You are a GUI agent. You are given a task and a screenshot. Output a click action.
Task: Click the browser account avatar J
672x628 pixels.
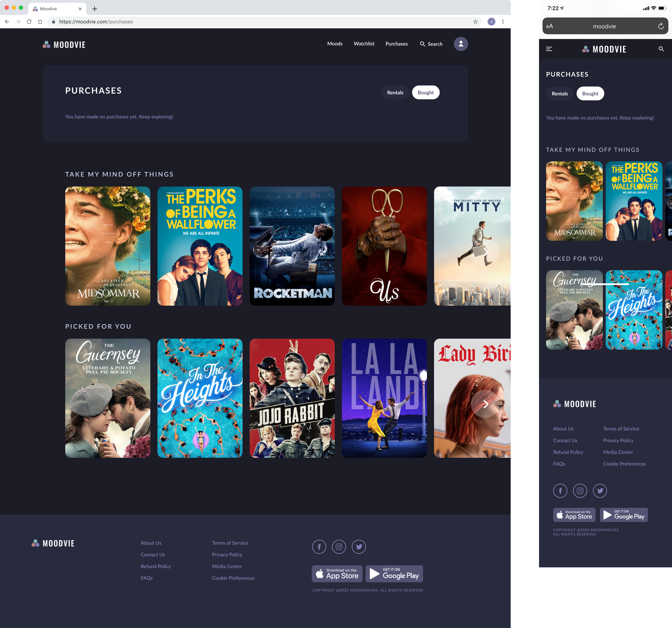tap(491, 22)
